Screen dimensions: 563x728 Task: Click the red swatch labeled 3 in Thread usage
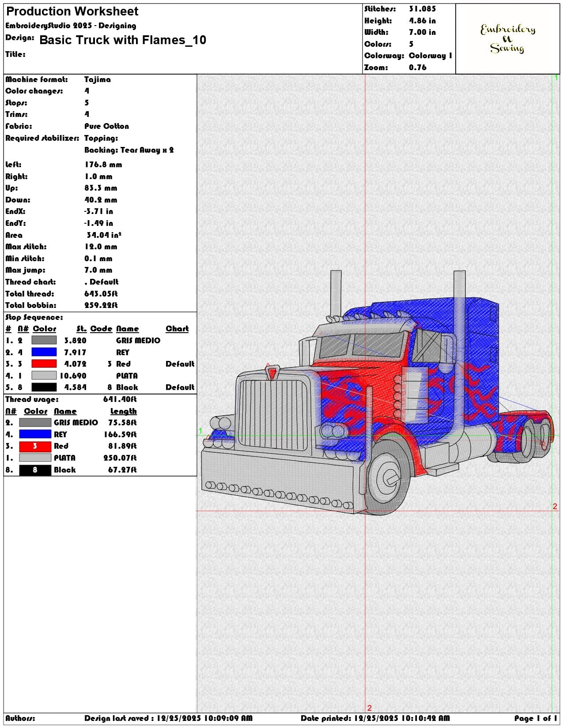click(35, 446)
